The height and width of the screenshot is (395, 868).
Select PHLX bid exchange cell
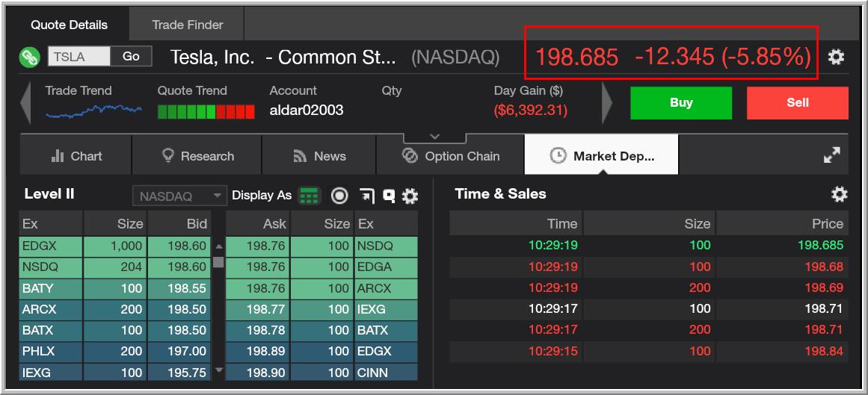[x=50, y=351]
